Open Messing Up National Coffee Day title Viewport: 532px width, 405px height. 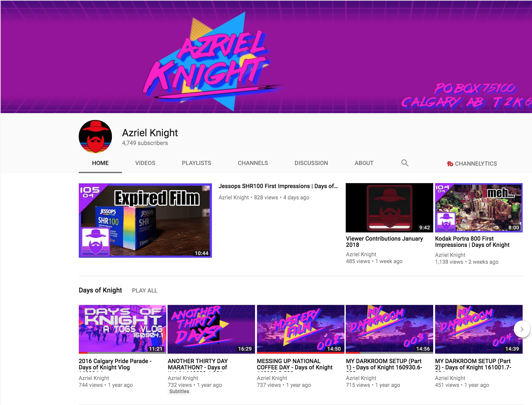click(x=294, y=364)
